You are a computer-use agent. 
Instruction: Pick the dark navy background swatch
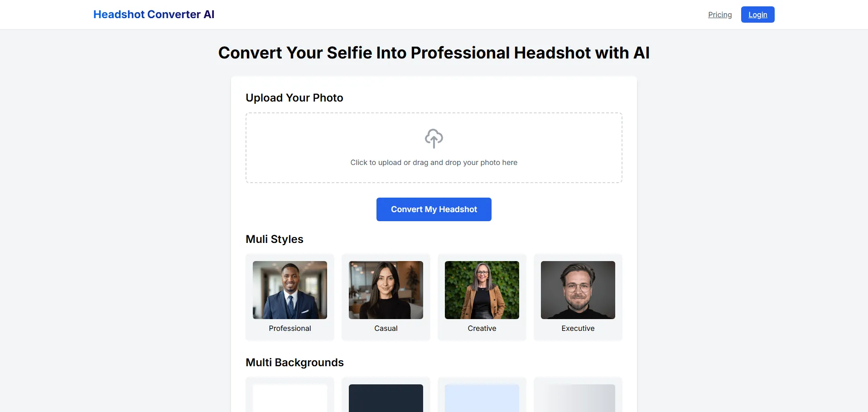pyautogui.click(x=386, y=398)
